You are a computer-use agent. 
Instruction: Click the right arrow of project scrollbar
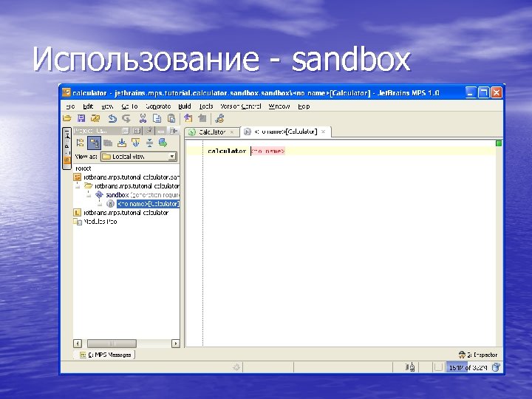175,344
